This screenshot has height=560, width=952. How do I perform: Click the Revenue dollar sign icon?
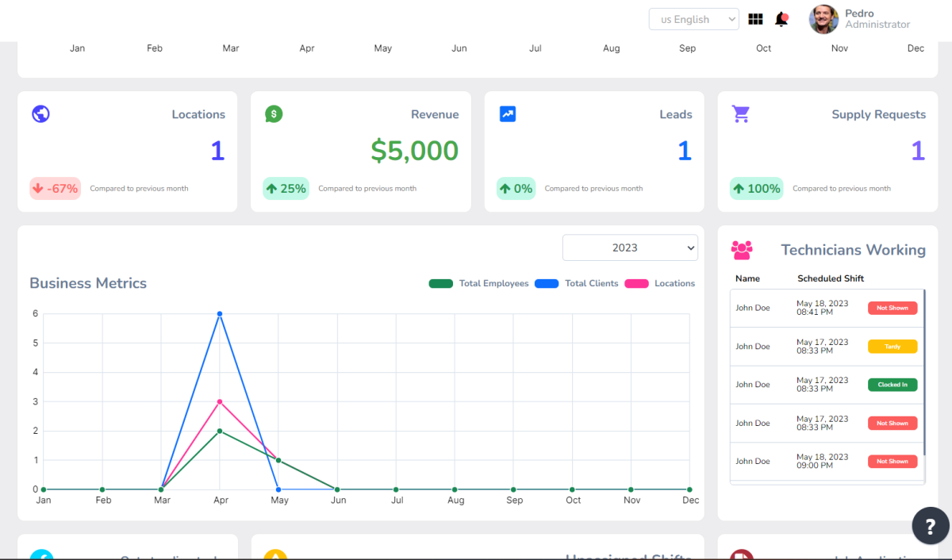point(274,114)
